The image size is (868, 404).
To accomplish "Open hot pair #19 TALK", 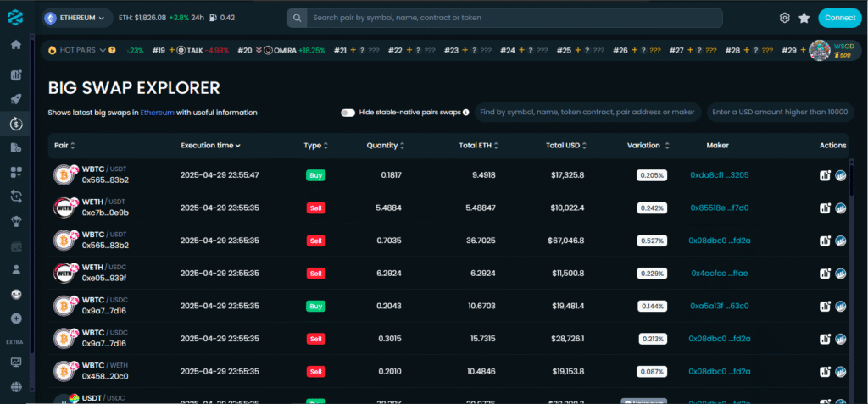I will point(191,50).
